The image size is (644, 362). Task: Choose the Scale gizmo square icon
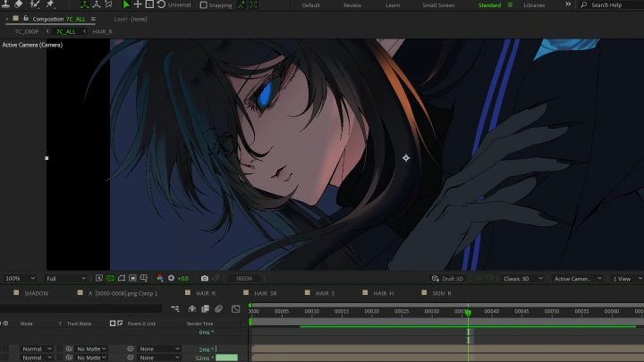[x=150, y=4]
